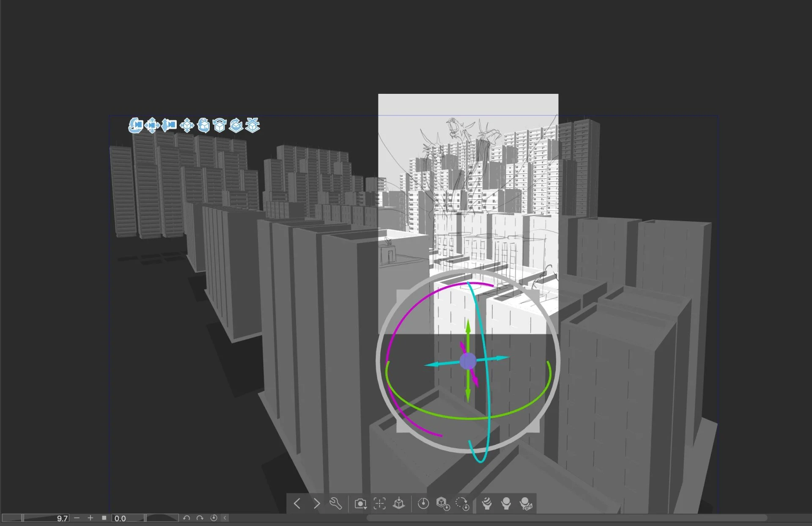The height and width of the screenshot is (526, 812).
Task: Click the zoom out minus button
Action: (x=77, y=518)
